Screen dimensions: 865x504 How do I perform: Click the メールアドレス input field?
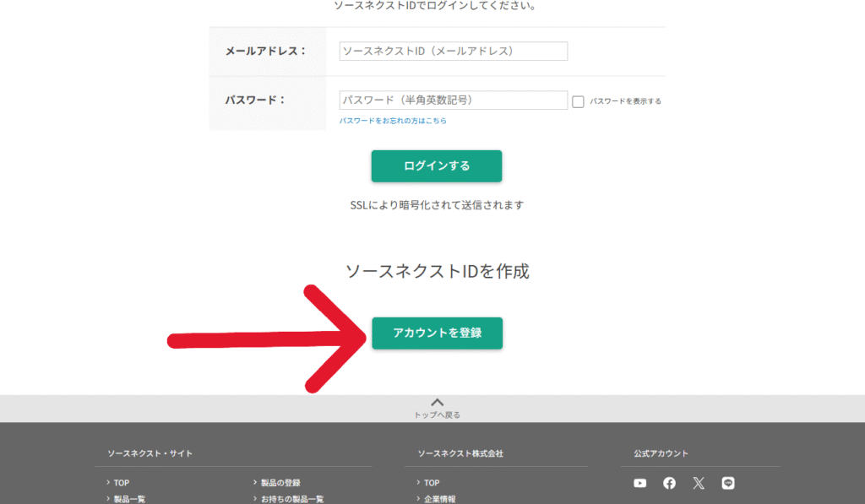[453, 51]
